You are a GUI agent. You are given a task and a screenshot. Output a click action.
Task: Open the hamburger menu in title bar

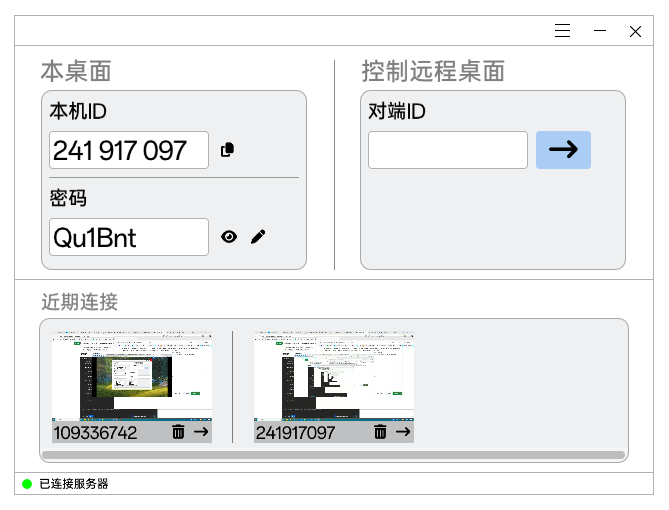pos(563,31)
